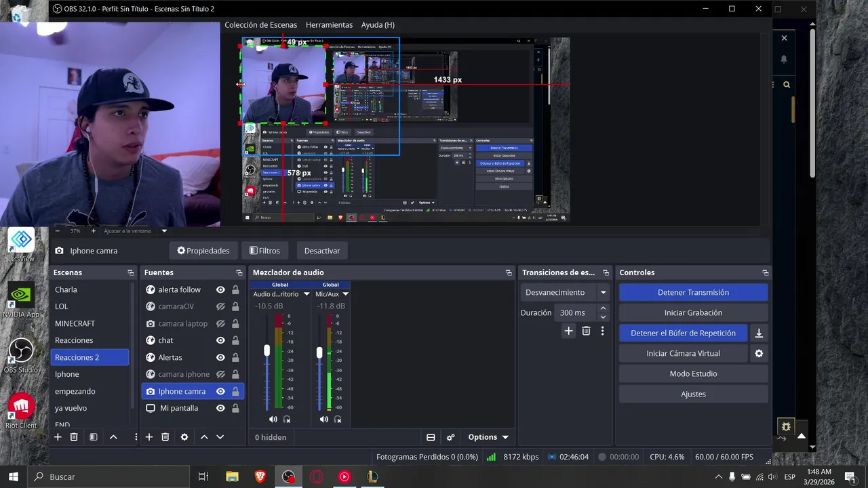The image size is (868, 488).
Task: Open Ajustes from Controles
Action: point(693,394)
